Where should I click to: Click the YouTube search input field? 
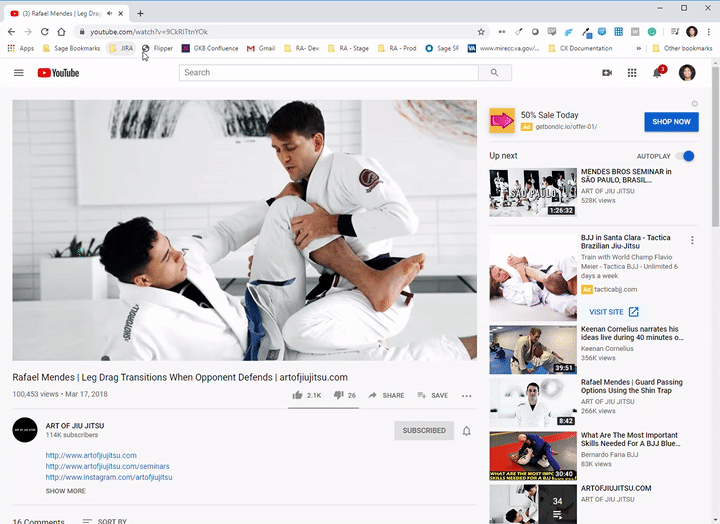(328, 73)
